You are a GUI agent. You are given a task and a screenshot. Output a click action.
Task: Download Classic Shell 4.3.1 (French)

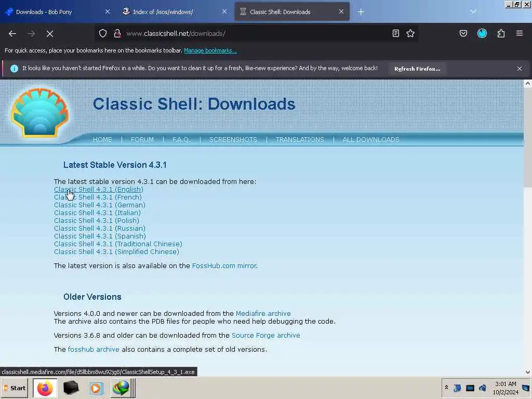(x=98, y=197)
